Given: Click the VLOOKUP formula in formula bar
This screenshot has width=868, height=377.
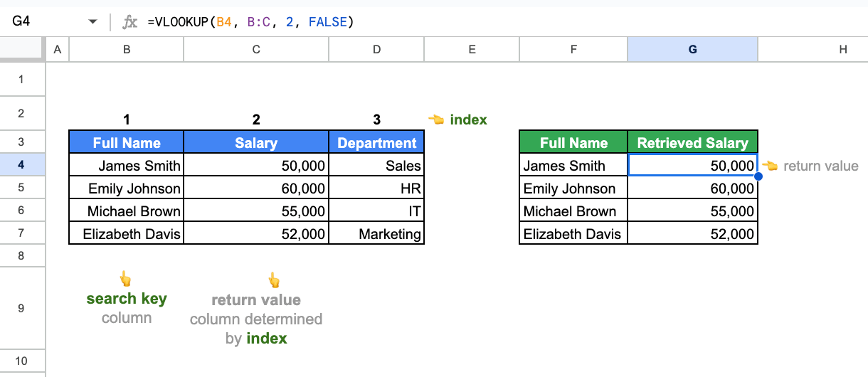Looking at the screenshot, I should pos(250,22).
